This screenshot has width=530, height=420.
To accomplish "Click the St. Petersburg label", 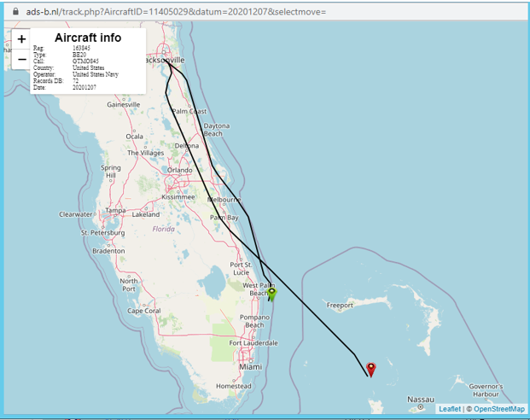I will [x=102, y=233].
